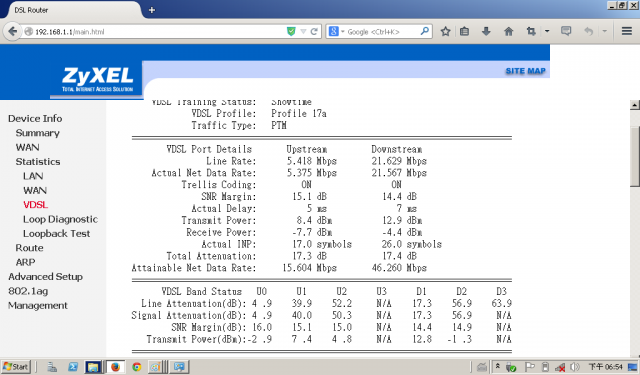Bookmark this page with the star icon
Image resolution: width=640 pixels, height=375 pixels.
point(445,31)
